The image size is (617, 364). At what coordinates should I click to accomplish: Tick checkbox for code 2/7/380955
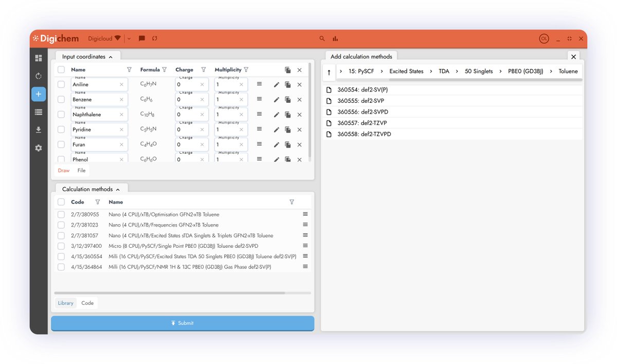coord(61,214)
